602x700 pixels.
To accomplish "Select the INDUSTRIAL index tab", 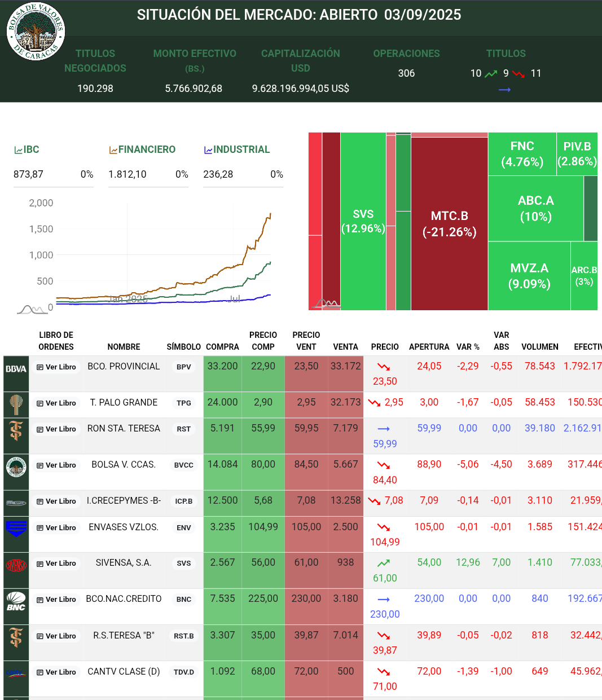I will tap(237, 149).
